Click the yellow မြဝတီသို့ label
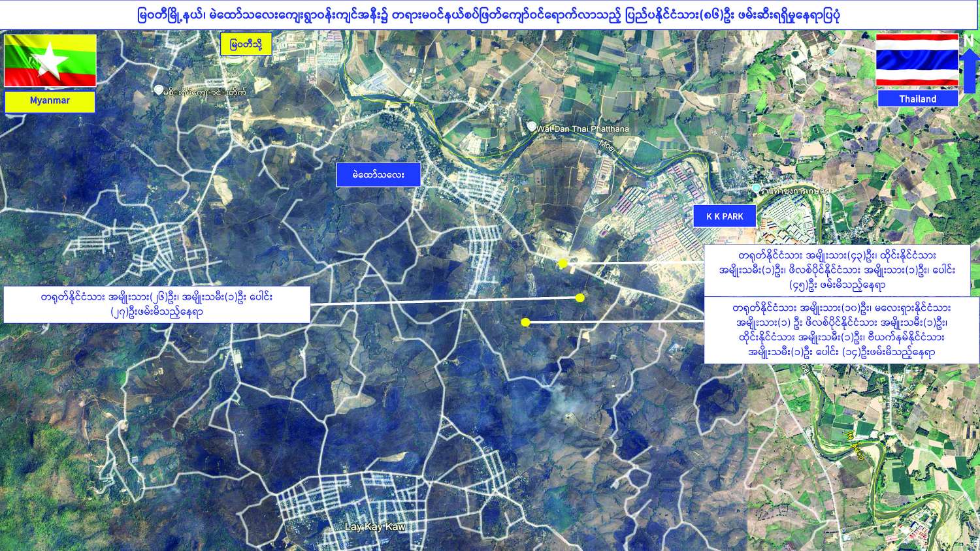The image size is (980, 551). pos(246,44)
